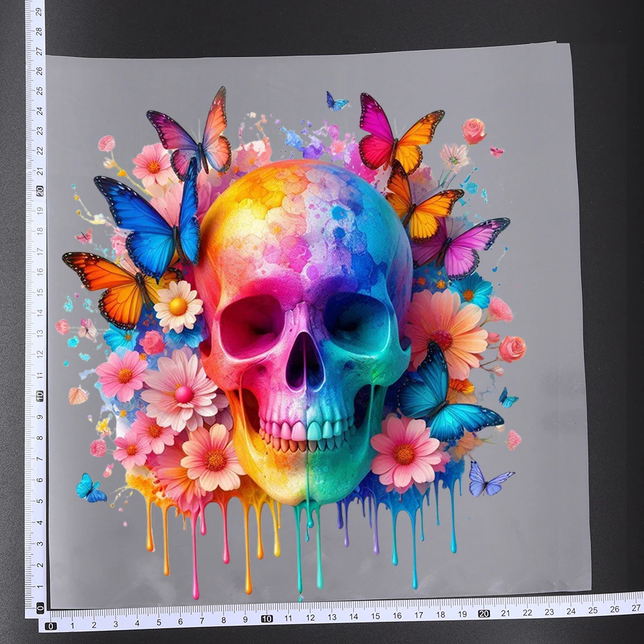The height and width of the screenshot is (644, 644).
Task: Click the highlighted 10 on the bottom ruler
Action: pyautogui.click(x=267, y=618)
